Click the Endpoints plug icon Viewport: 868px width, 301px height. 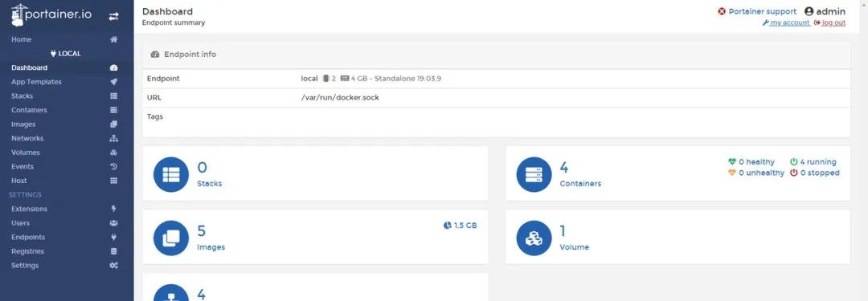tap(113, 237)
